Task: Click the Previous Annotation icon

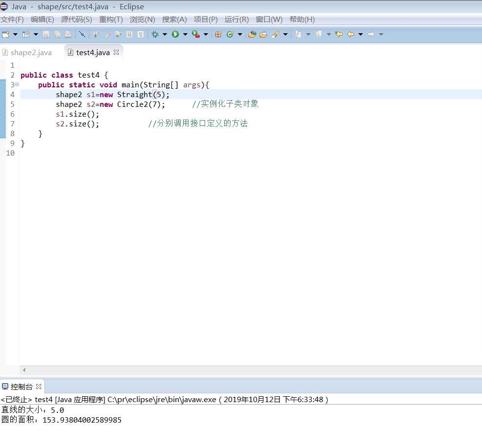Action: pos(318,35)
